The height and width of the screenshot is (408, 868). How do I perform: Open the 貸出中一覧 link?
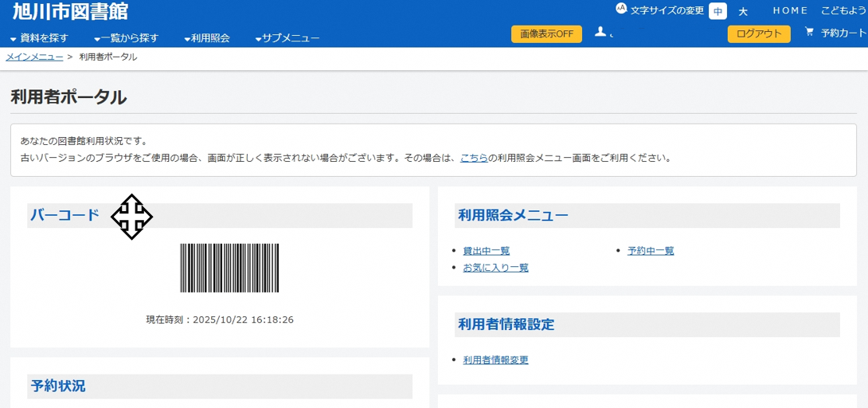pos(486,251)
